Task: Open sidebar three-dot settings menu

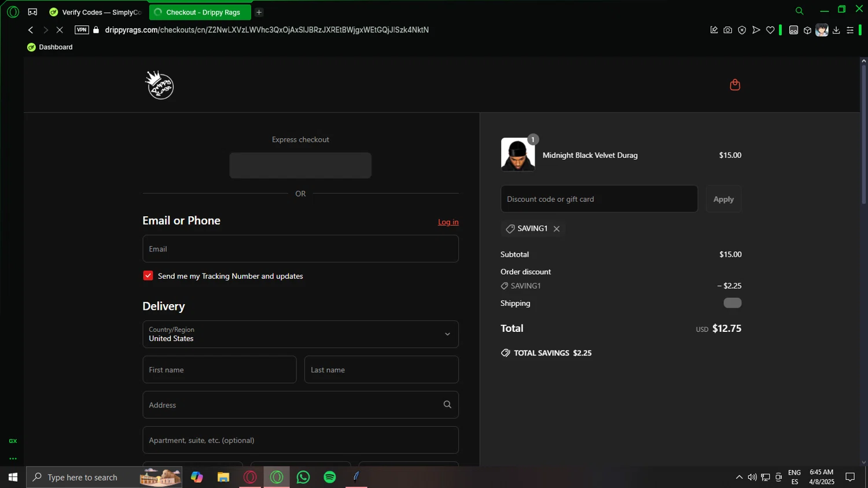Action: click(13, 459)
